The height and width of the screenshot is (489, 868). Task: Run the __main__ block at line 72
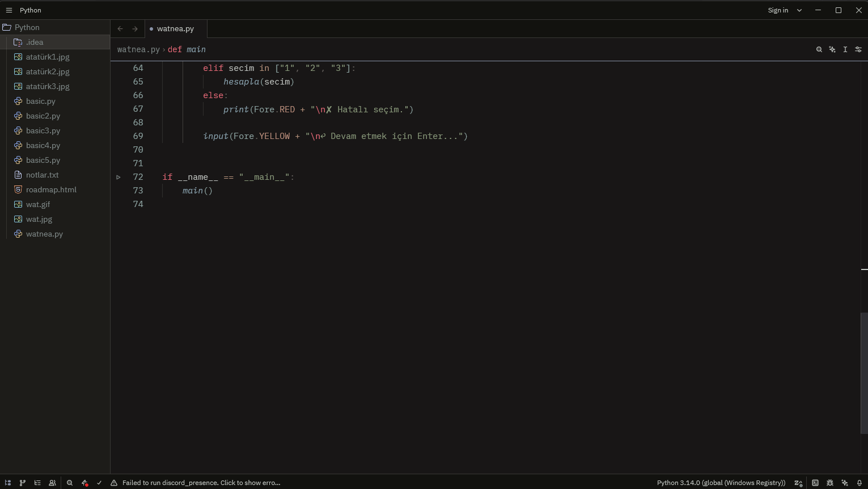pyautogui.click(x=118, y=177)
